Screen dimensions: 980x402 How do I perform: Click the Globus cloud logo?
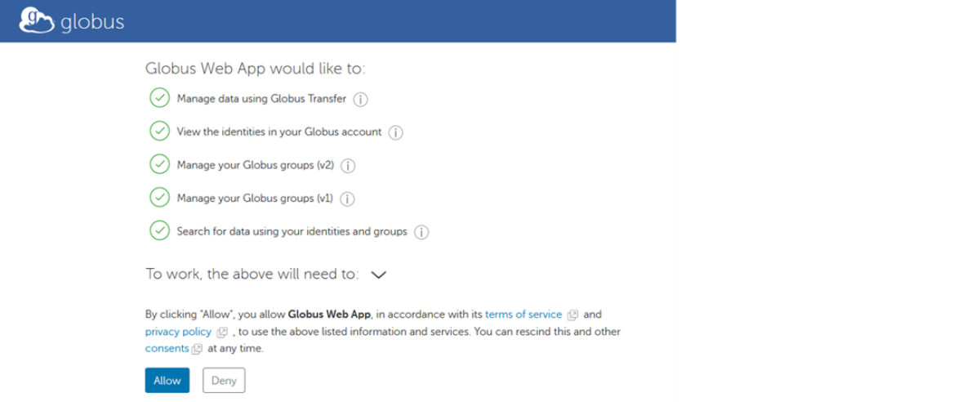(38, 20)
